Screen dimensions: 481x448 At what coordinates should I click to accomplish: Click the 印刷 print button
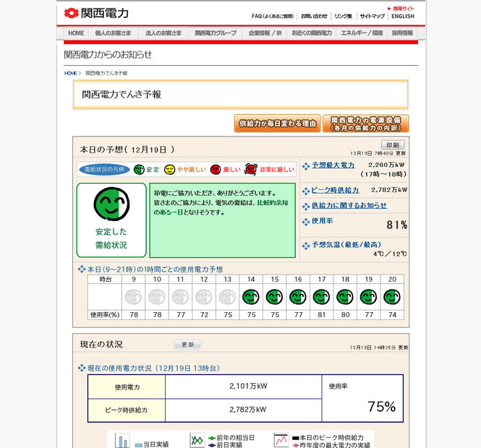393,145
